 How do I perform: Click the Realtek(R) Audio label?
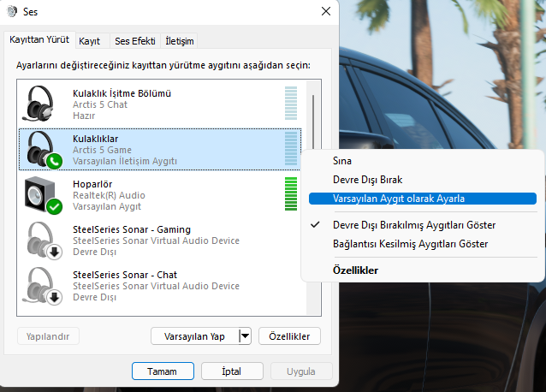click(109, 195)
